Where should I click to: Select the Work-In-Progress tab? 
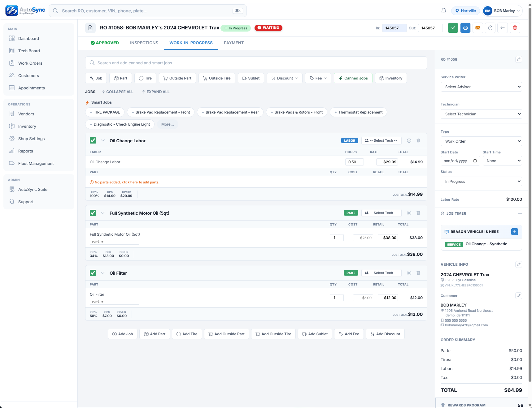191,43
